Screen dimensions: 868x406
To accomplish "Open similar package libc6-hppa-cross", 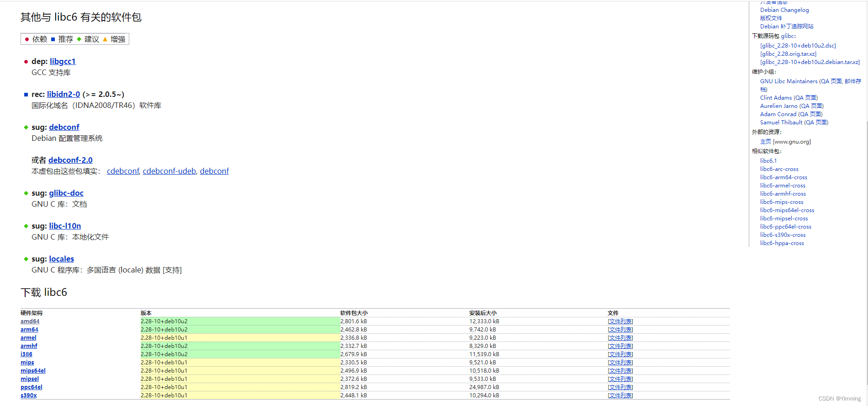I will tap(782, 243).
